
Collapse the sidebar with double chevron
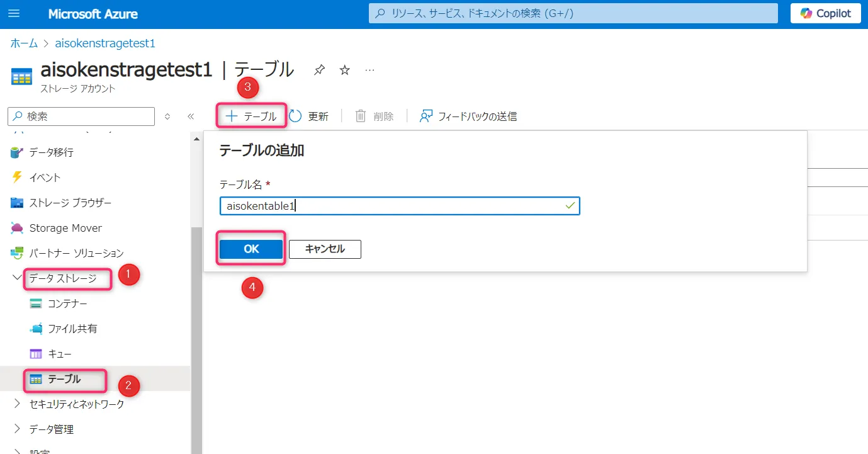(x=191, y=116)
